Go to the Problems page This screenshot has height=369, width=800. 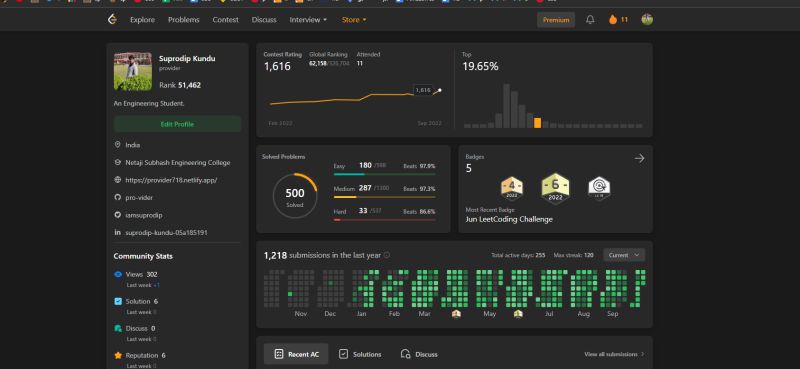(x=184, y=20)
